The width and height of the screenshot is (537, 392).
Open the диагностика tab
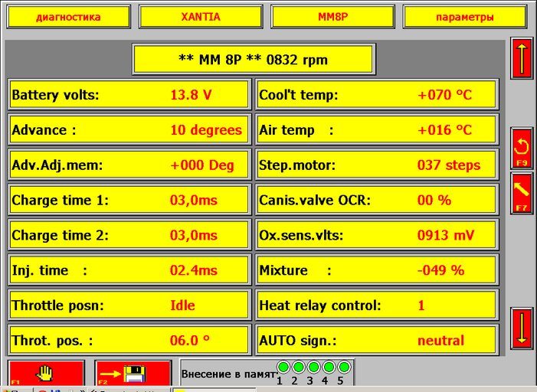(68, 17)
